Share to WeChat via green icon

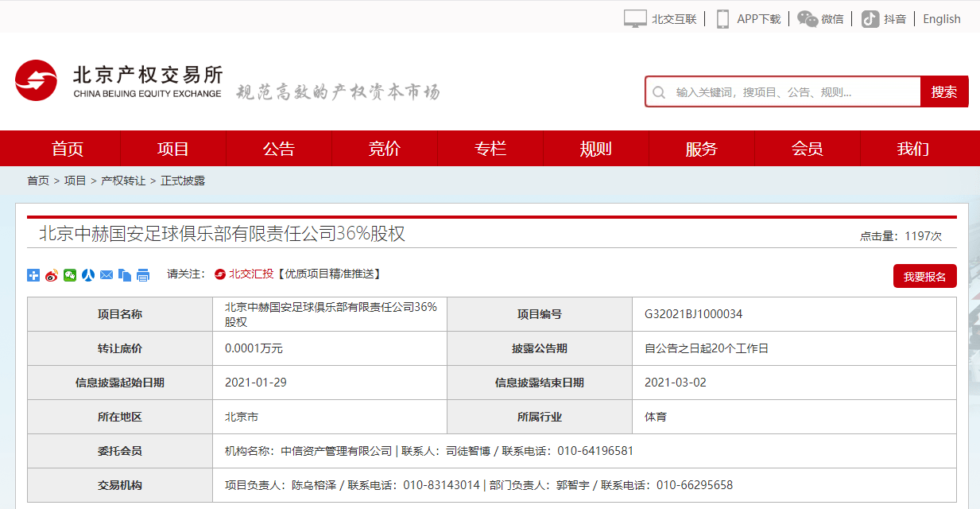pyautogui.click(x=70, y=275)
